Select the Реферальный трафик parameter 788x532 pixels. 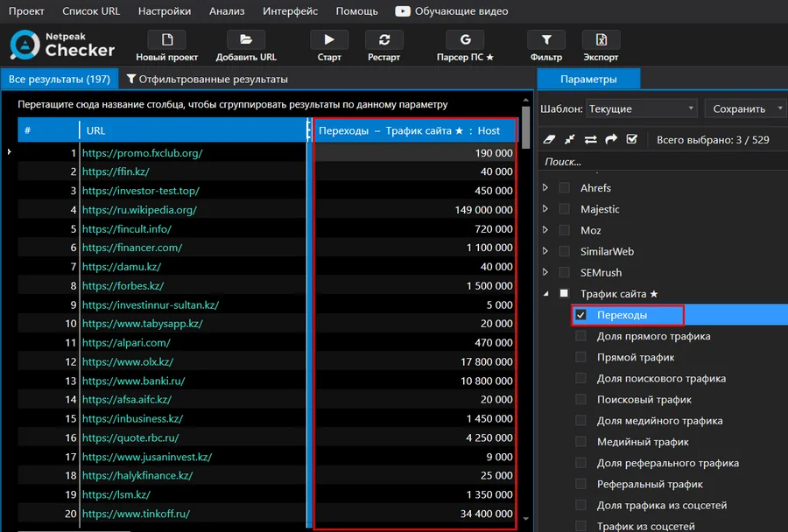650,484
